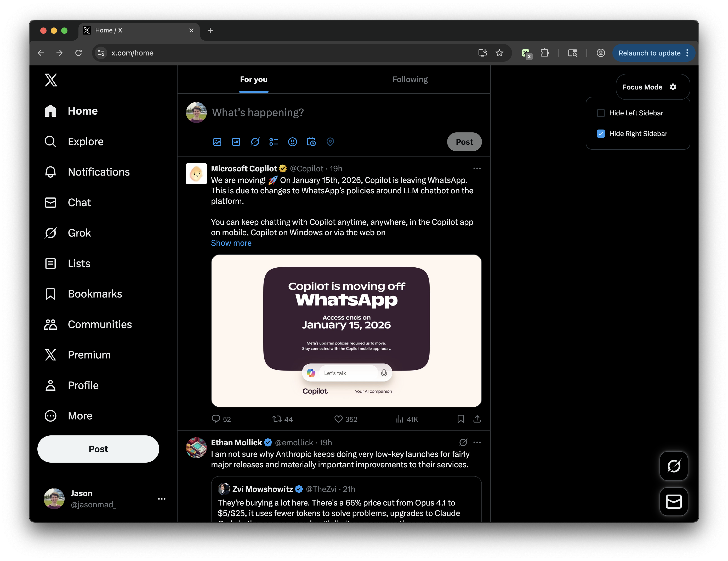728x561 pixels.
Task: Open more options on Copilot post
Action: coord(477,169)
